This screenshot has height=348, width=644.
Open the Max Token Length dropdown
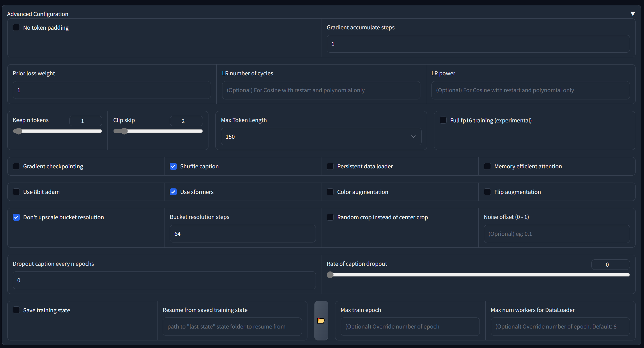[x=321, y=137]
